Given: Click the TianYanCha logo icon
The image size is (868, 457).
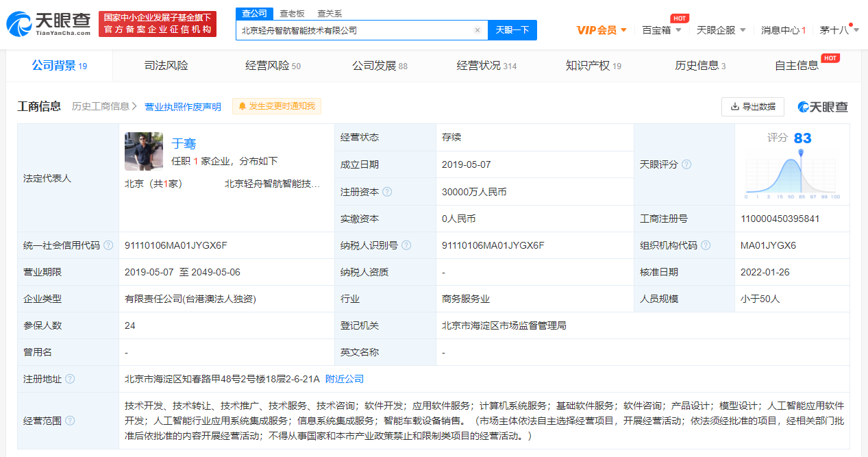Looking at the screenshot, I should click(20, 23).
